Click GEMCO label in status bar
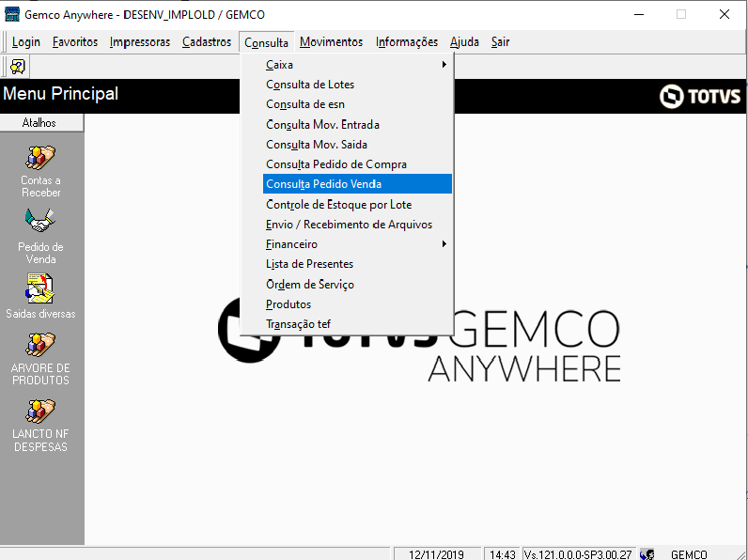748x560 pixels. click(x=689, y=554)
